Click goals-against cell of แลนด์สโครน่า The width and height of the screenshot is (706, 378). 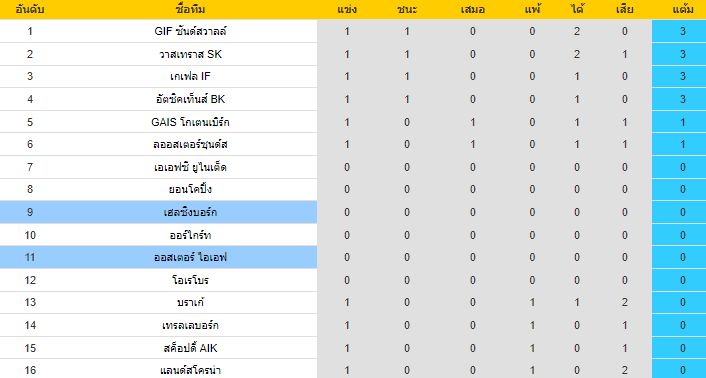point(625,370)
